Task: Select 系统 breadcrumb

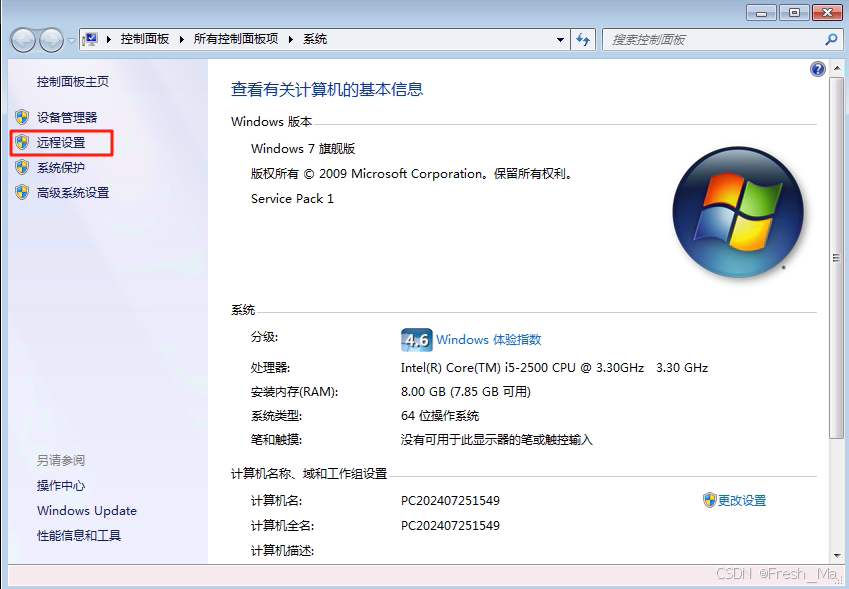Action: tap(315, 39)
